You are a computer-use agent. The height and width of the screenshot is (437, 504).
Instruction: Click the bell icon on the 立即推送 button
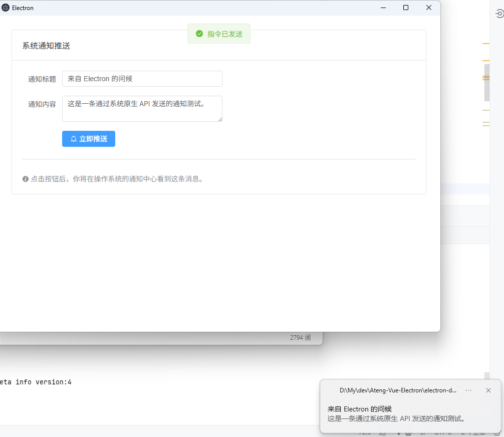[x=74, y=139]
